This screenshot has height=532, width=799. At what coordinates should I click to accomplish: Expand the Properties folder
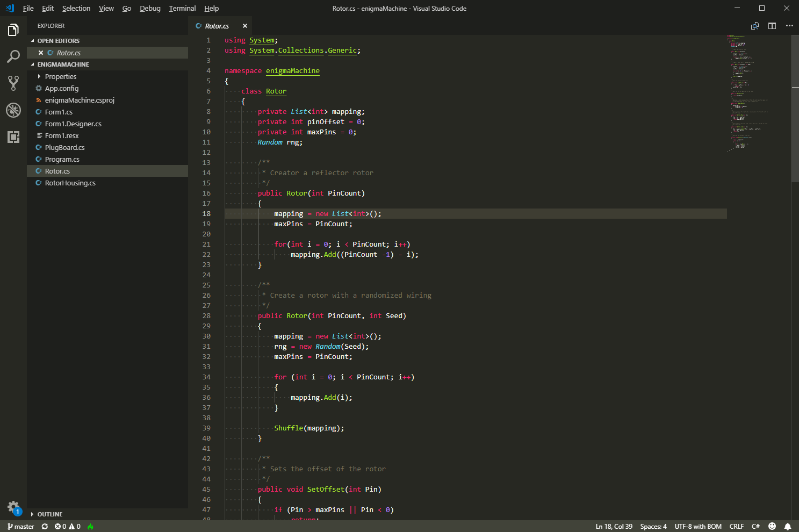[107, 77]
